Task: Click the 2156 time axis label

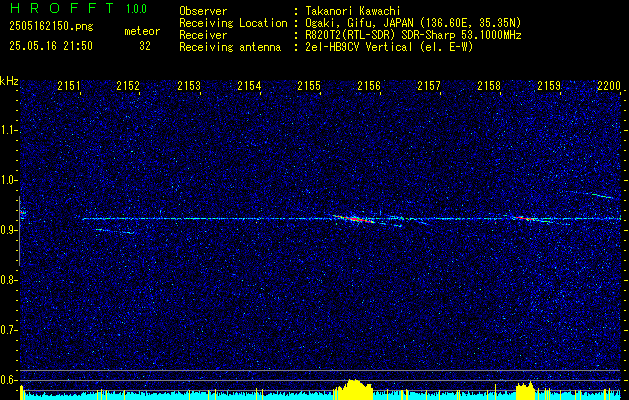Action: tap(369, 85)
